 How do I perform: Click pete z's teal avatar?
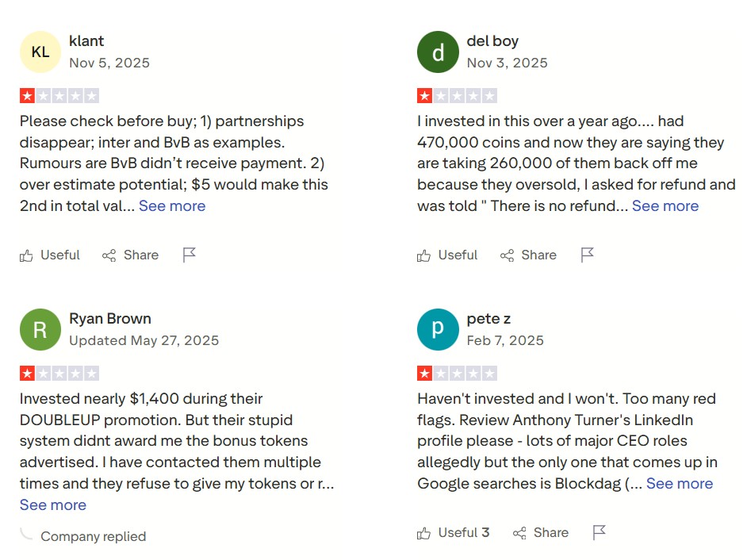pos(438,329)
